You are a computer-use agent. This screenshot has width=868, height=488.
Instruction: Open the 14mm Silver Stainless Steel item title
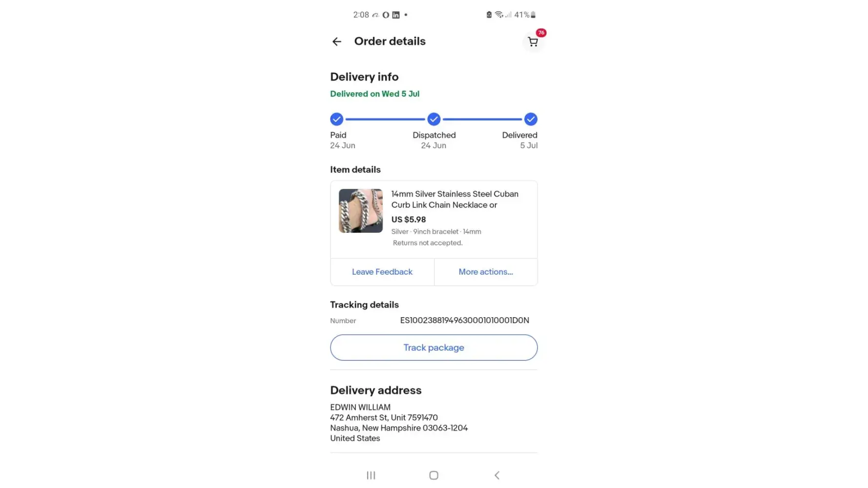(x=455, y=200)
